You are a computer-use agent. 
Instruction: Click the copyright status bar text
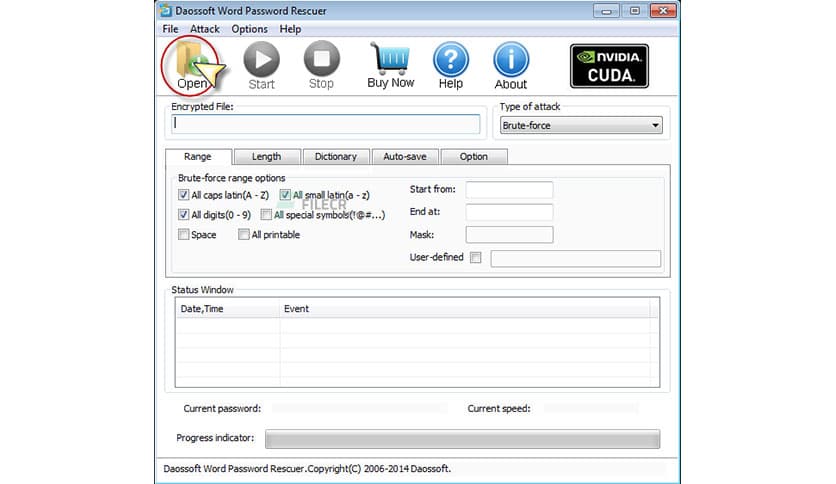tap(307, 469)
